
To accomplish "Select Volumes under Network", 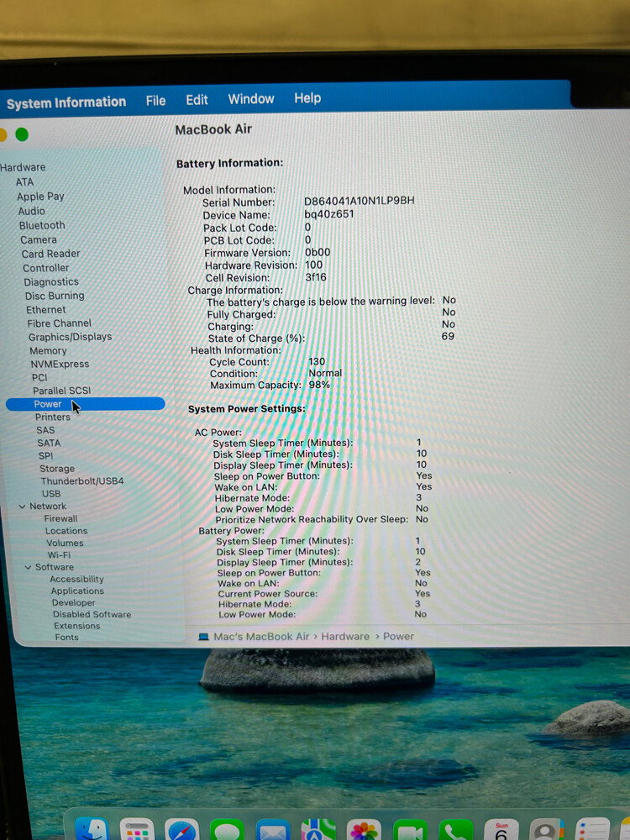I will tap(65, 543).
